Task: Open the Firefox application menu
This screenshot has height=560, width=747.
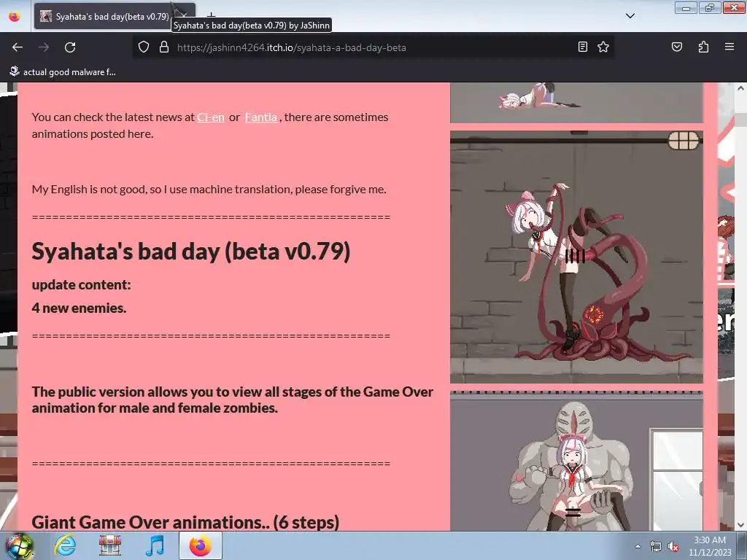Action: click(x=729, y=47)
